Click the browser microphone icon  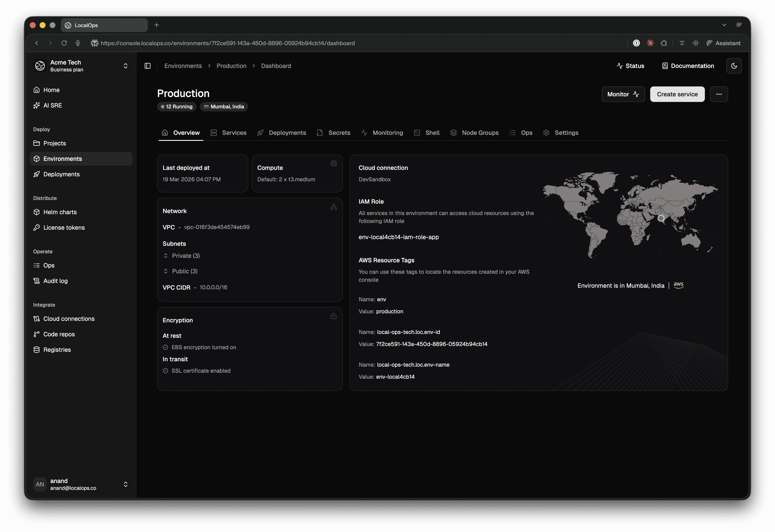pos(78,43)
